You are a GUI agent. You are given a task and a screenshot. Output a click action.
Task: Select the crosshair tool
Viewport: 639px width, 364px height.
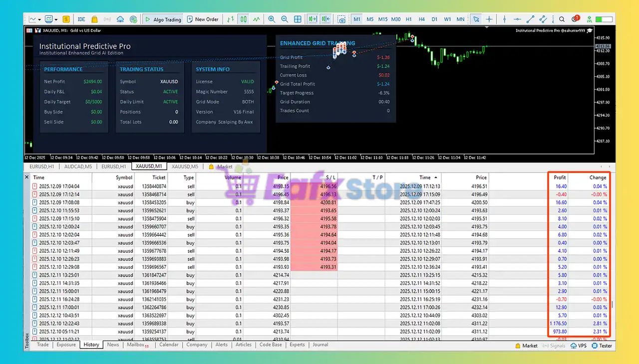[489, 19]
